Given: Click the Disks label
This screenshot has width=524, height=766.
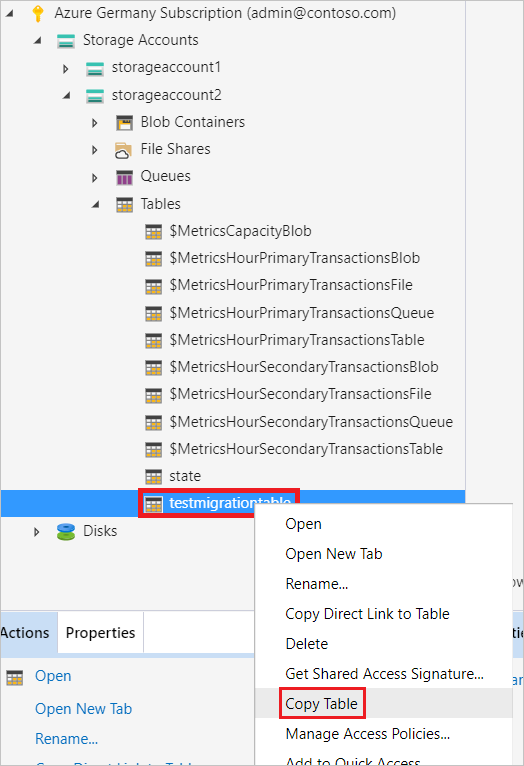Looking at the screenshot, I should tap(100, 531).
